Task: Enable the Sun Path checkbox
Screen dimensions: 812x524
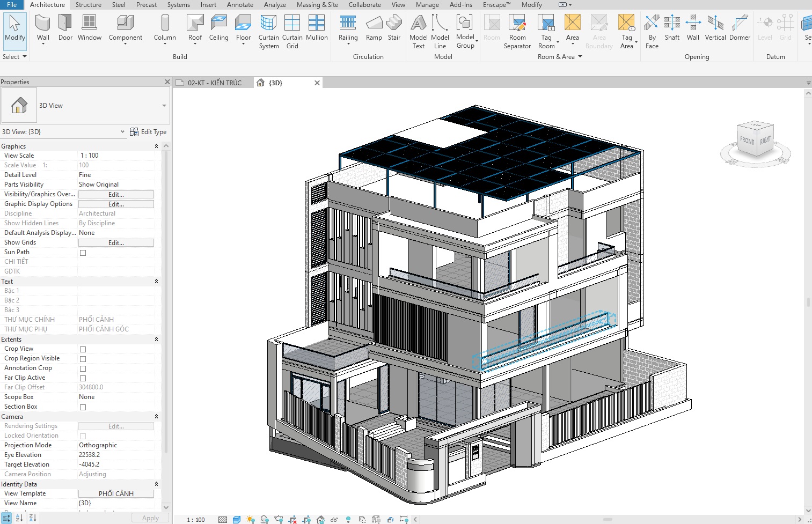Action: 83,253
